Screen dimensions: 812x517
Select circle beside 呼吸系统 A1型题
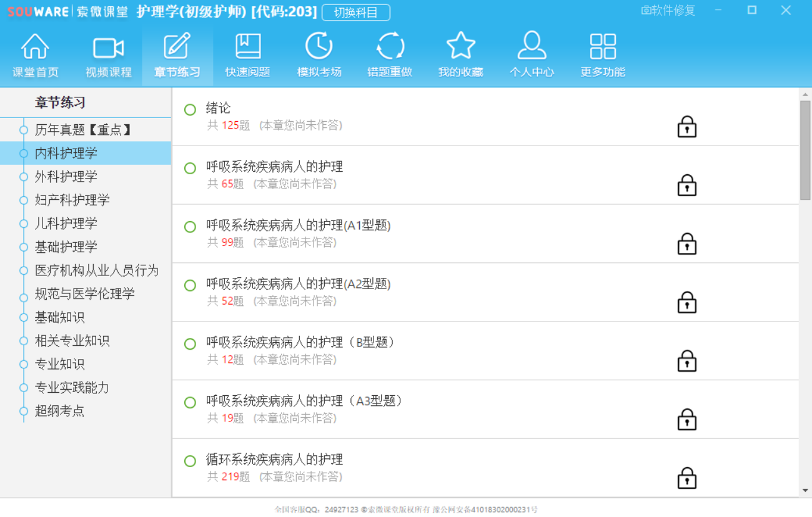(191, 227)
